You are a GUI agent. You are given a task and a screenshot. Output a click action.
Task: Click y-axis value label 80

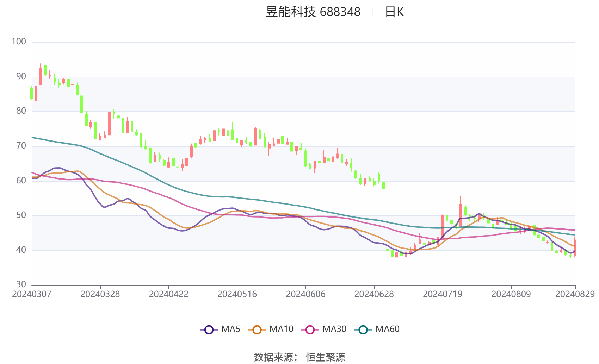click(x=21, y=111)
